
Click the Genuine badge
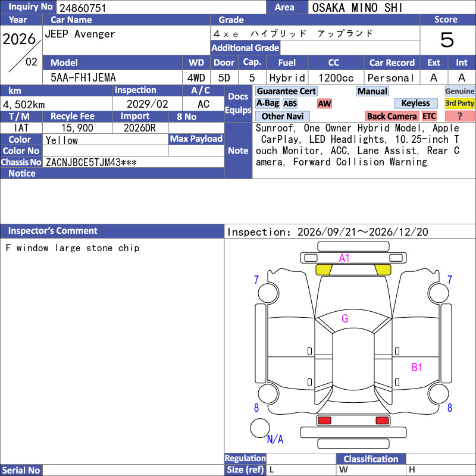click(x=459, y=91)
